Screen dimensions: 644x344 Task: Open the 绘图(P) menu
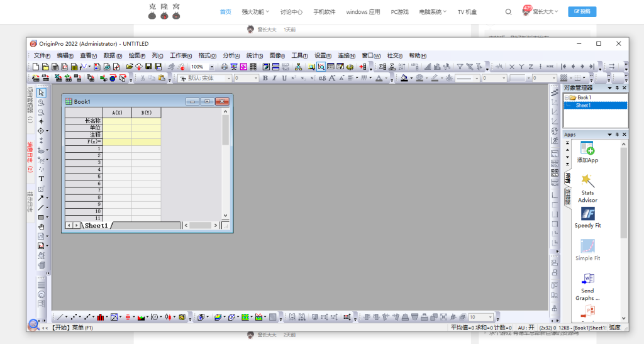coord(136,55)
